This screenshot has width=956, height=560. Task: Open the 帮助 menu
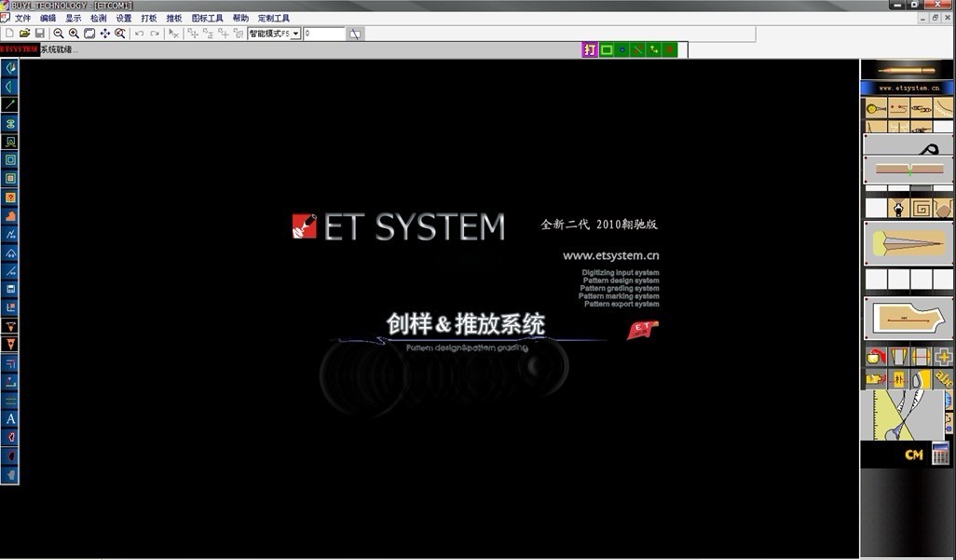(239, 17)
